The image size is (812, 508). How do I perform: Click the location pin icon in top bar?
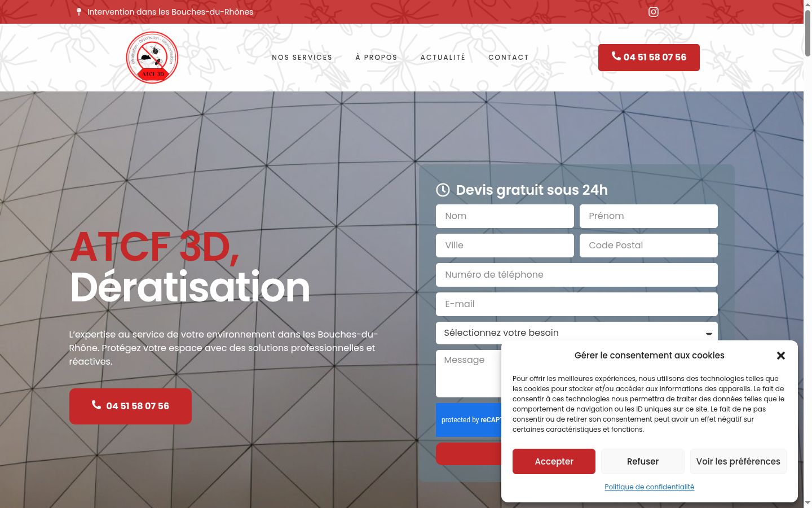79,12
